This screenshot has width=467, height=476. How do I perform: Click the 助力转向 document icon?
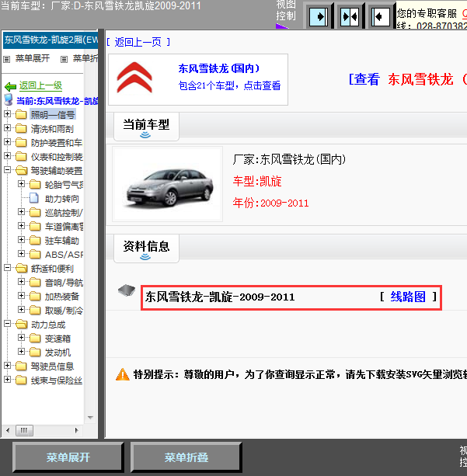click(34, 199)
